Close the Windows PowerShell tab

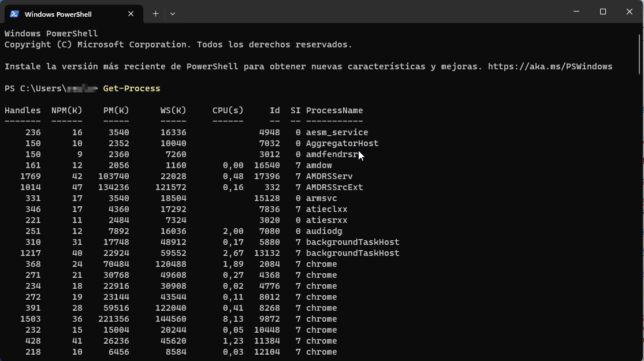tap(131, 13)
